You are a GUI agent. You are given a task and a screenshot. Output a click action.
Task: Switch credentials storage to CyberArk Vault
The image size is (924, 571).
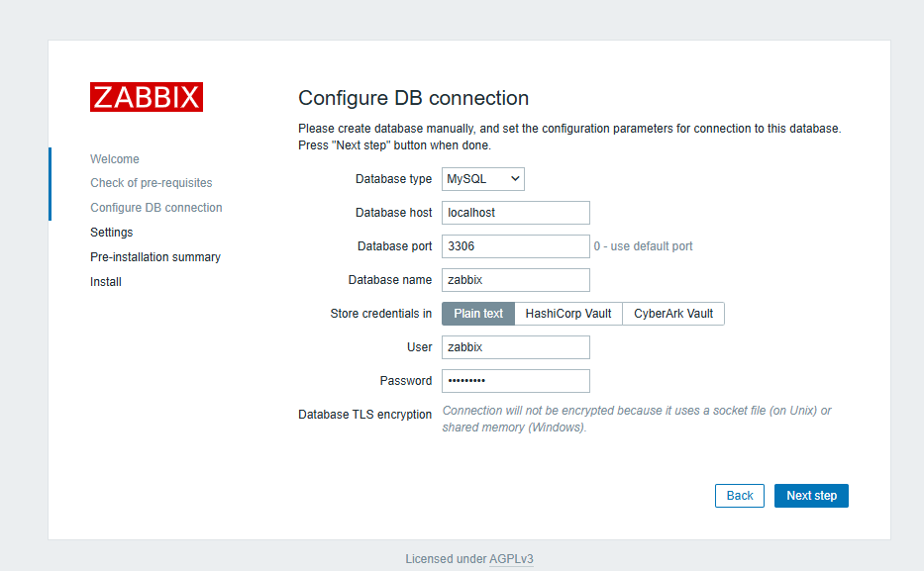coord(673,314)
